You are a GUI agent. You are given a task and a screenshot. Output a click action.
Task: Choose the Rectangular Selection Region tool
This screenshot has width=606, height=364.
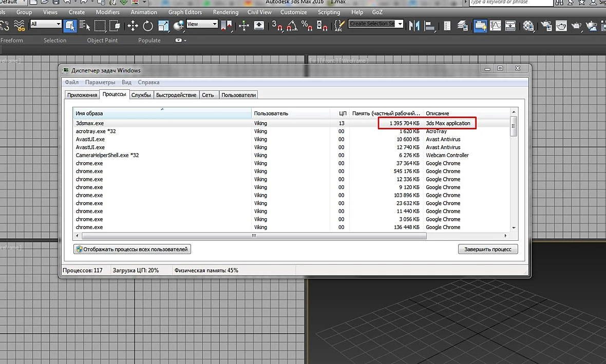(100, 26)
